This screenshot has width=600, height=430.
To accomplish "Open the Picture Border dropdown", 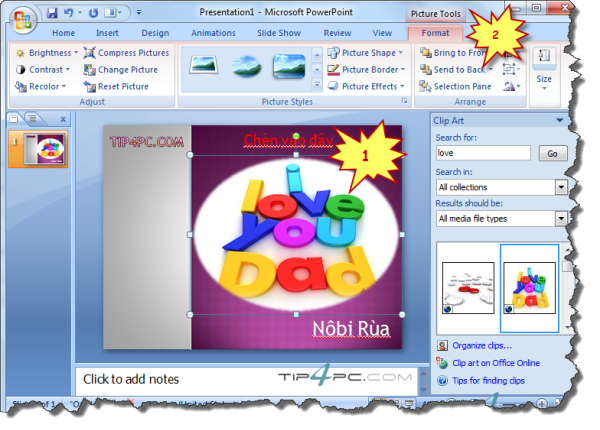I will click(x=366, y=70).
